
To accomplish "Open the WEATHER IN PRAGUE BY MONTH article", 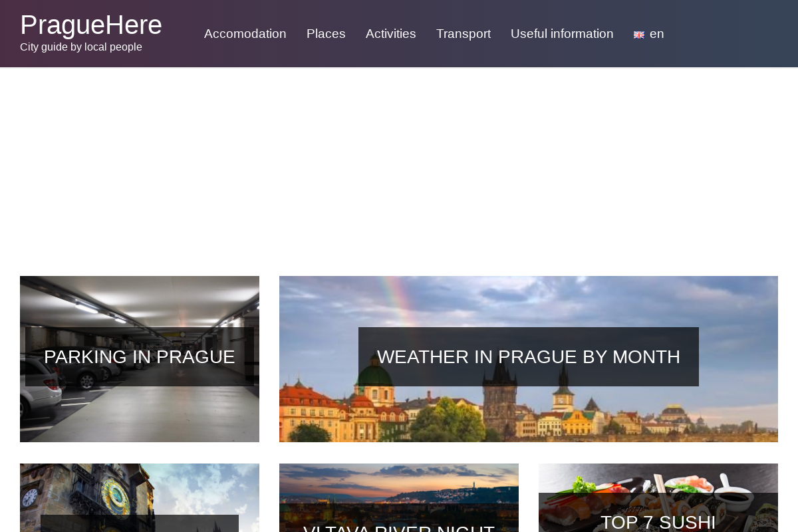I will (x=528, y=356).
